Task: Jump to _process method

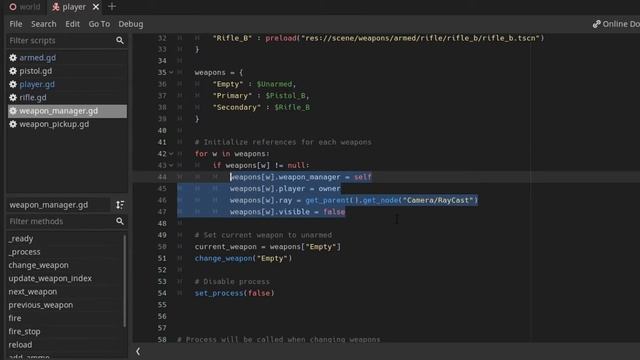Action: coord(24,252)
